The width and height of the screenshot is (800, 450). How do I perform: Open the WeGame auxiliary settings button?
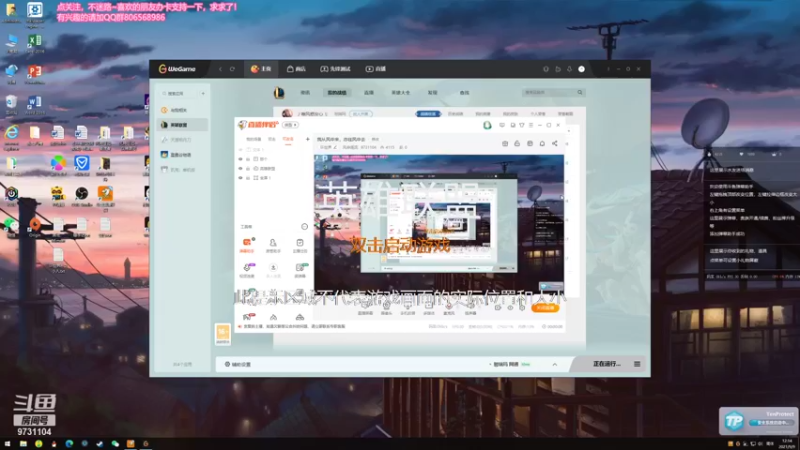(238, 364)
